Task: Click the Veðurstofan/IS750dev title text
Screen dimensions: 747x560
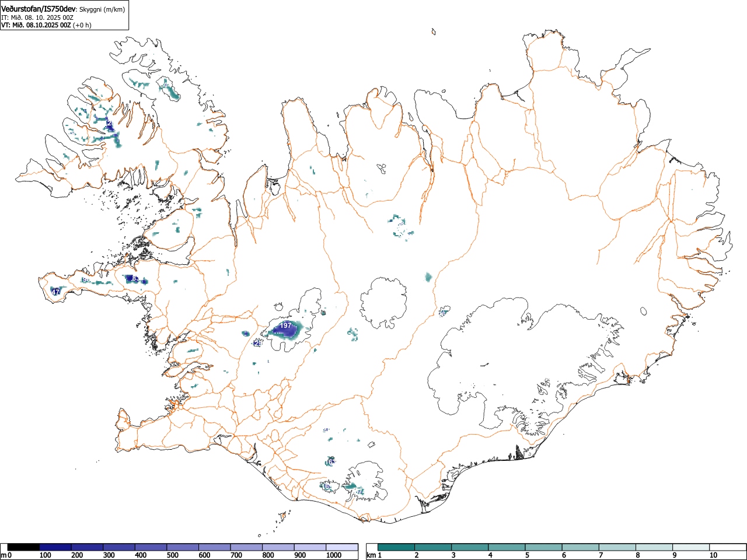Action: (39, 9)
